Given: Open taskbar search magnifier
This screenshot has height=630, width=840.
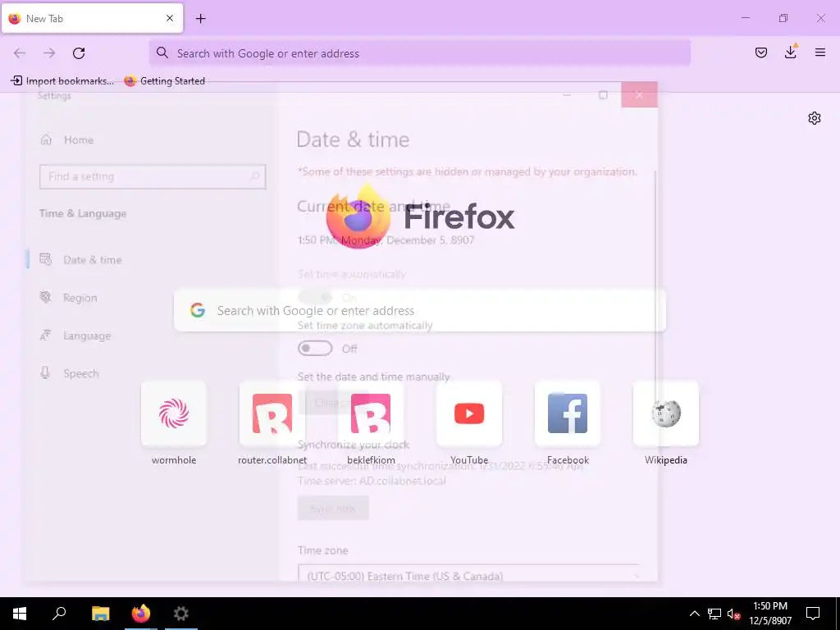Looking at the screenshot, I should click(59, 614).
